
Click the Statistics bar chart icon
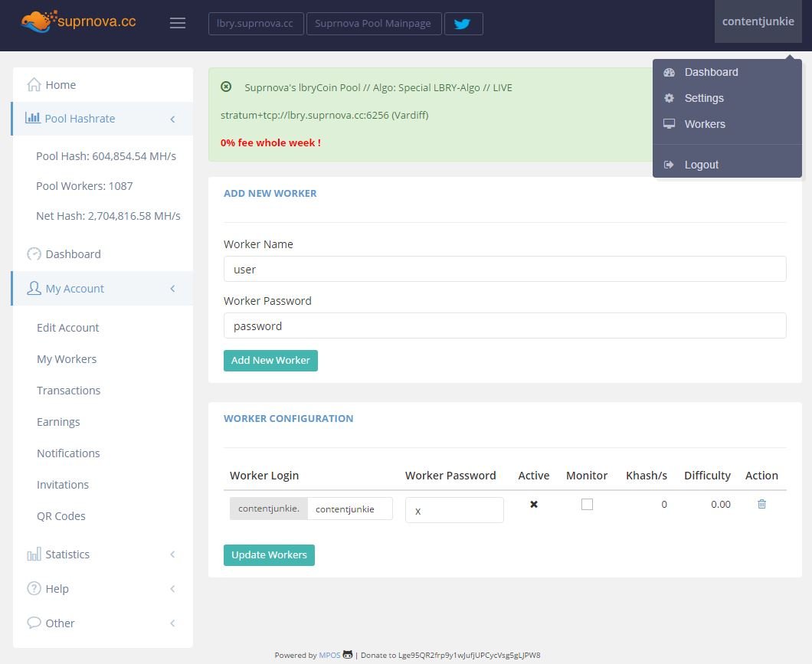point(34,554)
